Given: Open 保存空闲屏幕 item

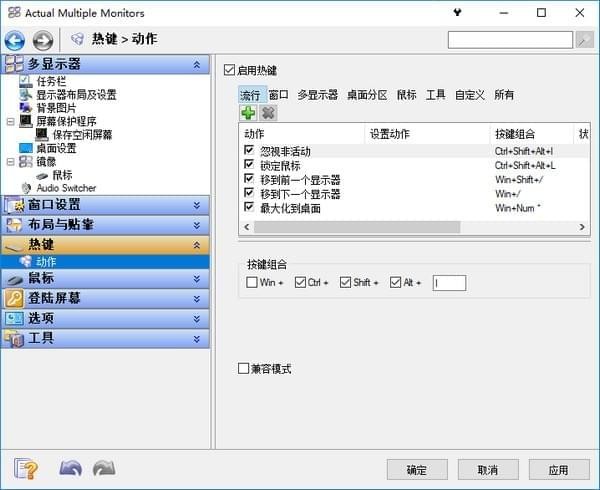Looking at the screenshot, I should (82, 135).
